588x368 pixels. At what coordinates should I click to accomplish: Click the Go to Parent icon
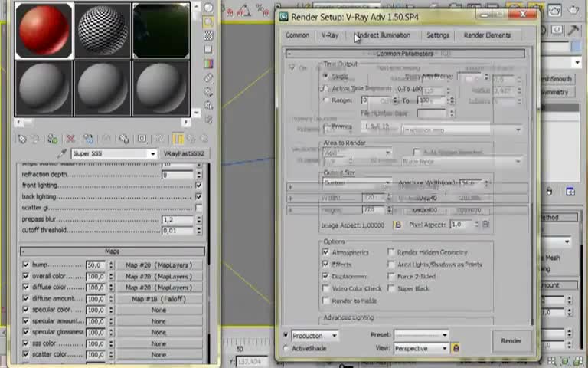coord(191,139)
